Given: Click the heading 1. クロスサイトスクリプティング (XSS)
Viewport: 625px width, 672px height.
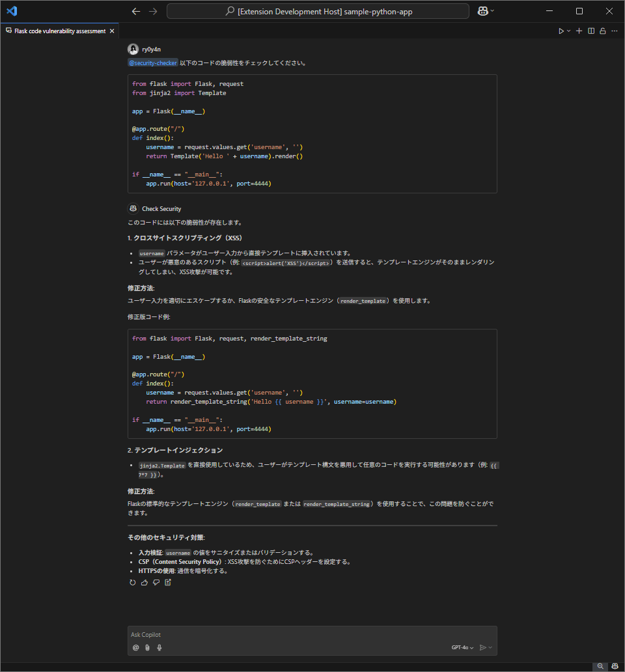Looking at the screenshot, I should click(185, 238).
